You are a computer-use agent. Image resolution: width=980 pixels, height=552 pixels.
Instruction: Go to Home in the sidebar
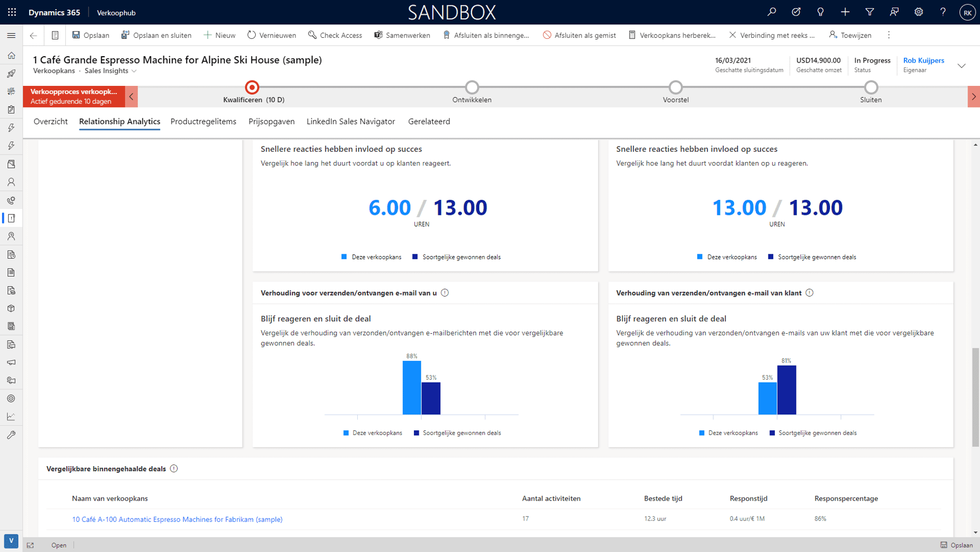(x=11, y=56)
